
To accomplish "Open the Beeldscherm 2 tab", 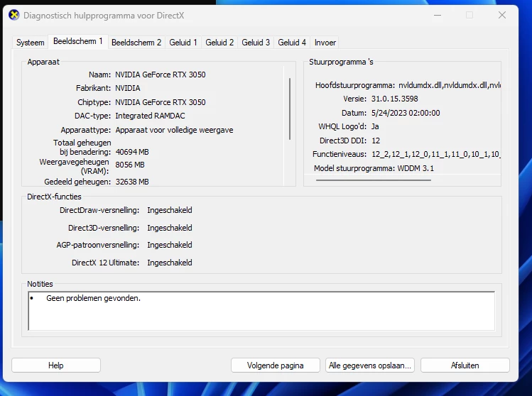I will (136, 43).
